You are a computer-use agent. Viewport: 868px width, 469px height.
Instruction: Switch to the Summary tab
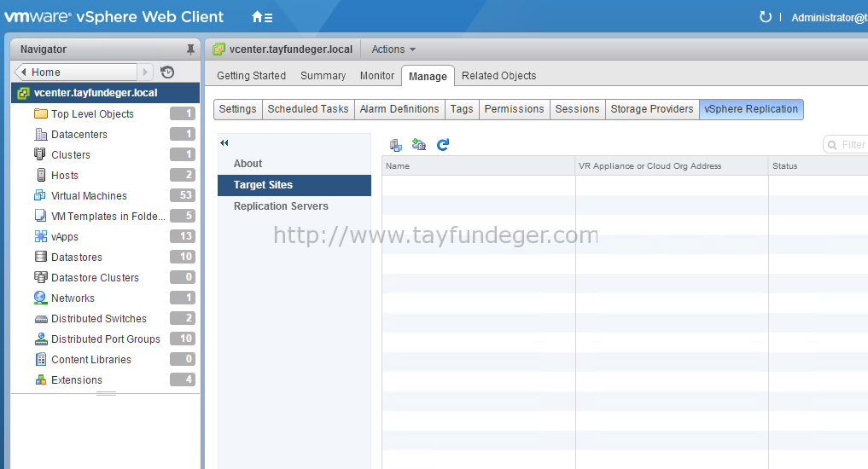point(323,76)
